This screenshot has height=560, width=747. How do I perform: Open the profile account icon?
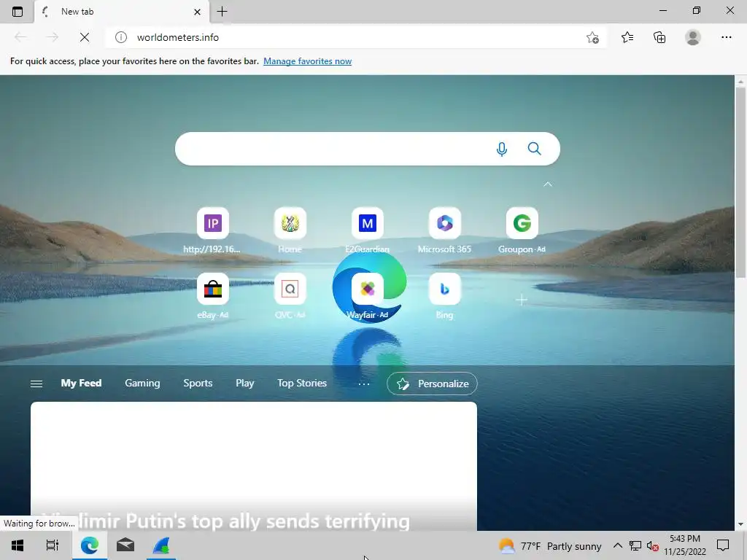coord(693,37)
